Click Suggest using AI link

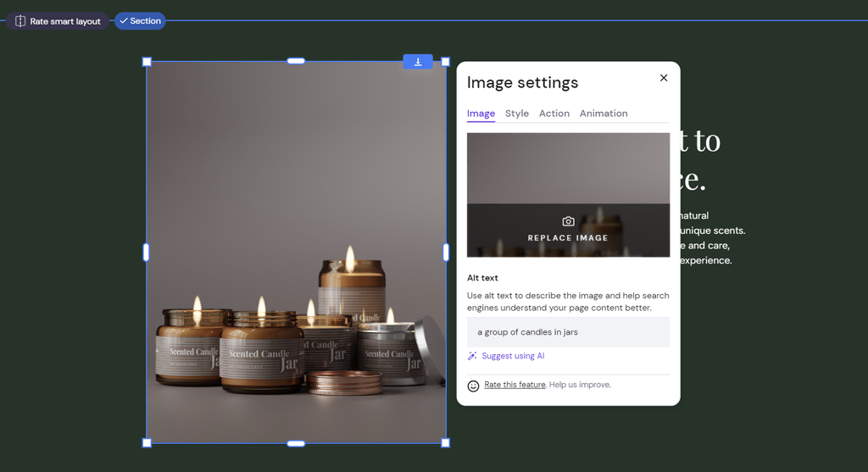click(513, 357)
